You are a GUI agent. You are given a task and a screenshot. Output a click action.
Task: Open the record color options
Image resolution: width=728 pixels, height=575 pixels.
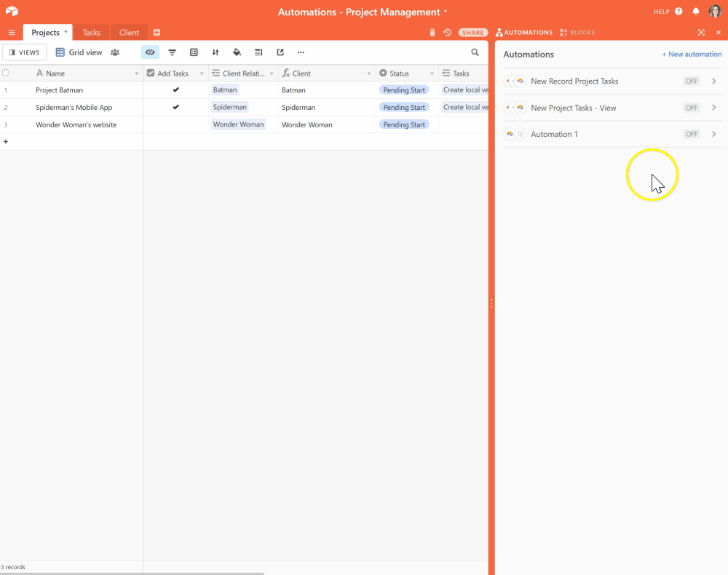(237, 52)
